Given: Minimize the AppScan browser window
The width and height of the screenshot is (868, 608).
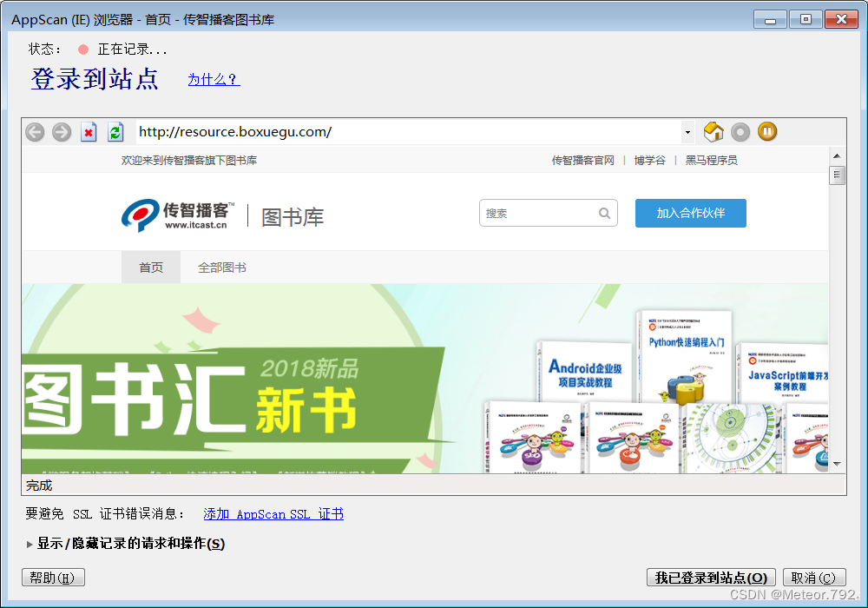Looking at the screenshot, I should pos(770,19).
